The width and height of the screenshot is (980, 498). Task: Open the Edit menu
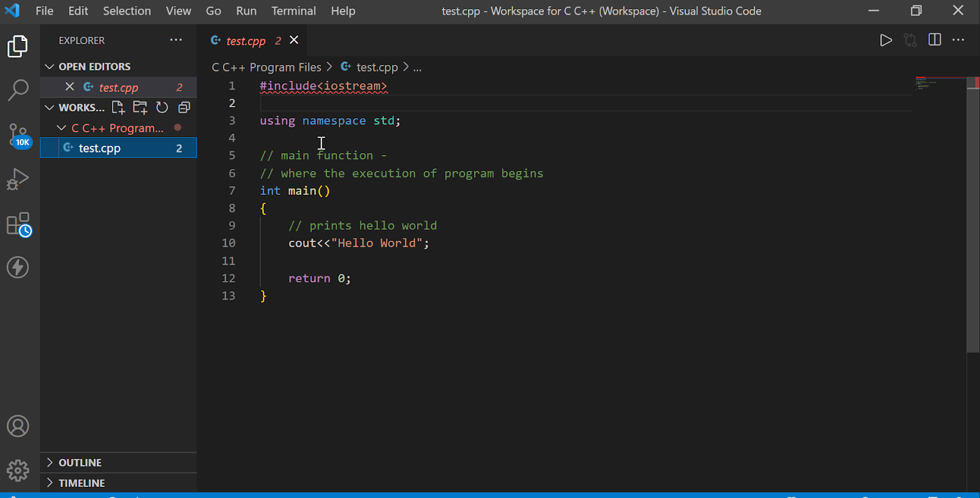(x=78, y=11)
